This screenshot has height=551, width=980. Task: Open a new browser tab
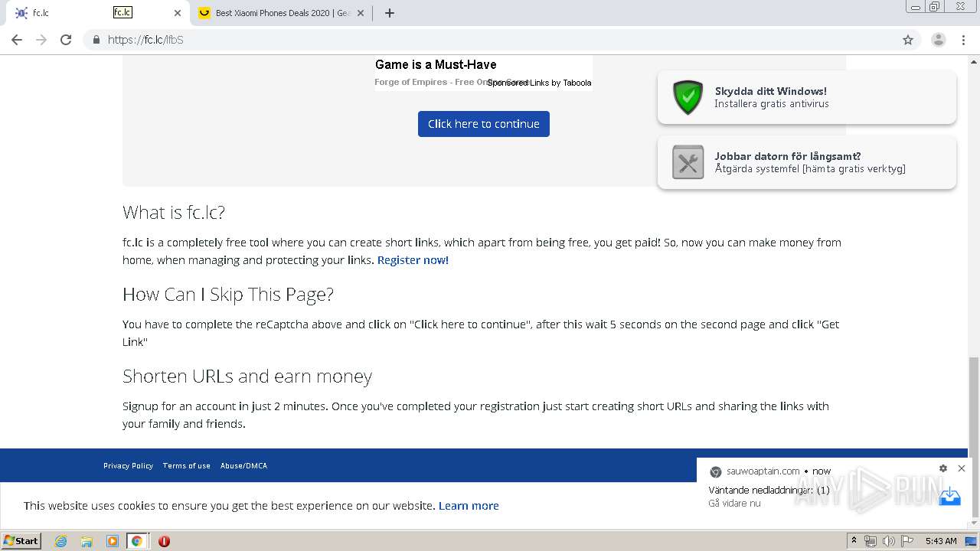390,13
